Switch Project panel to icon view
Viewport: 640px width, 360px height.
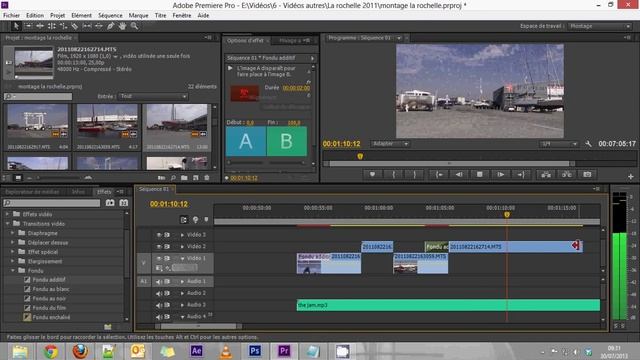(18, 178)
